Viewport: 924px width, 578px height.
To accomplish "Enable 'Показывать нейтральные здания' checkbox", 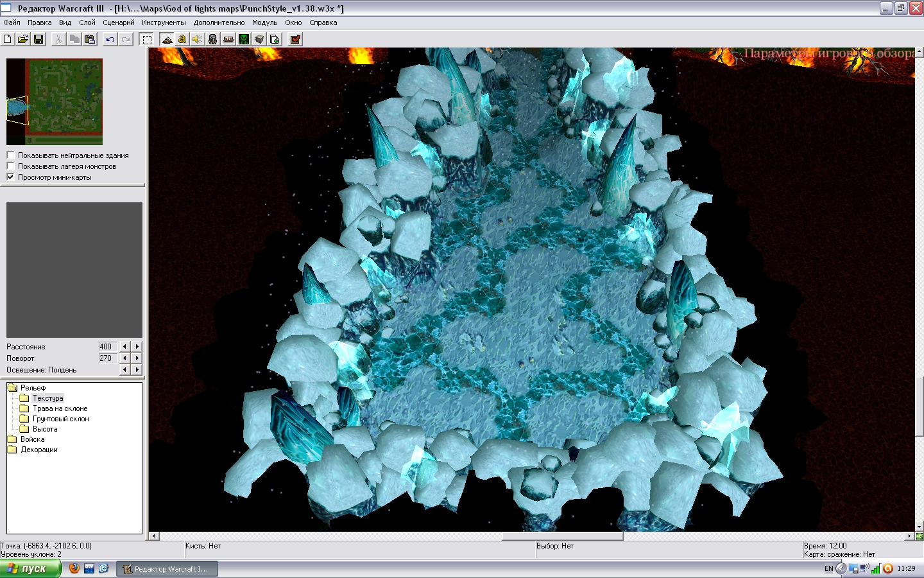I will coord(10,155).
